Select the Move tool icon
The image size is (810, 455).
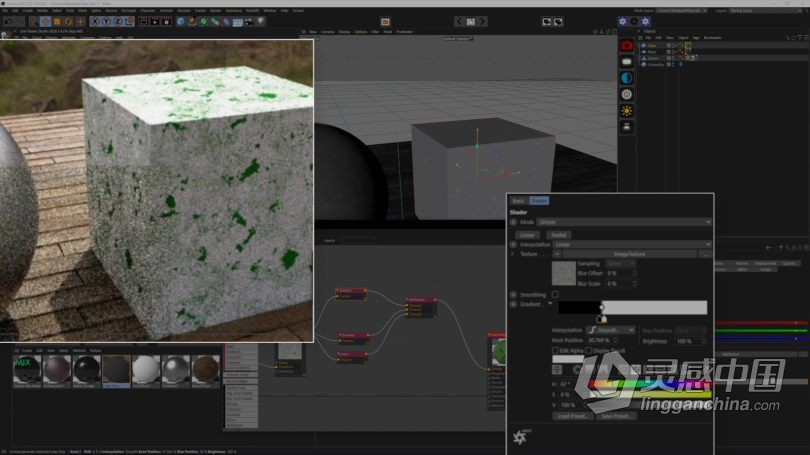pyautogui.click(x=45, y=22)
